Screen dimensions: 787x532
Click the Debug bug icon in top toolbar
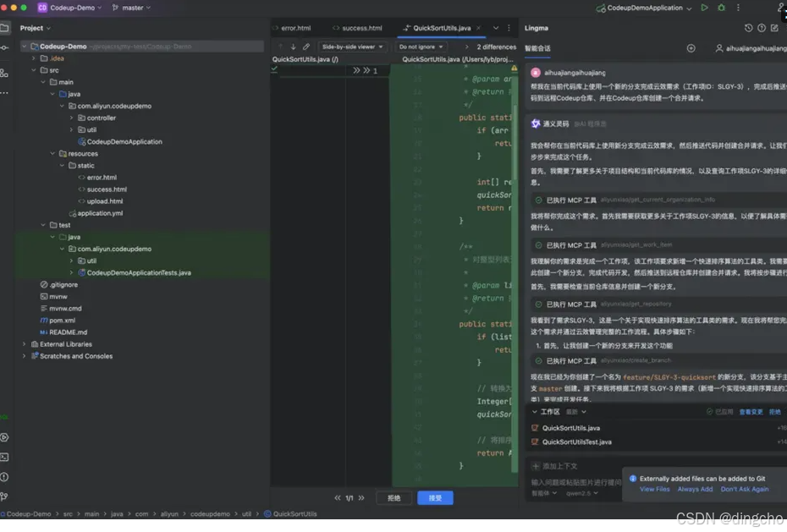pyautogui.click(x=721, y=8)
